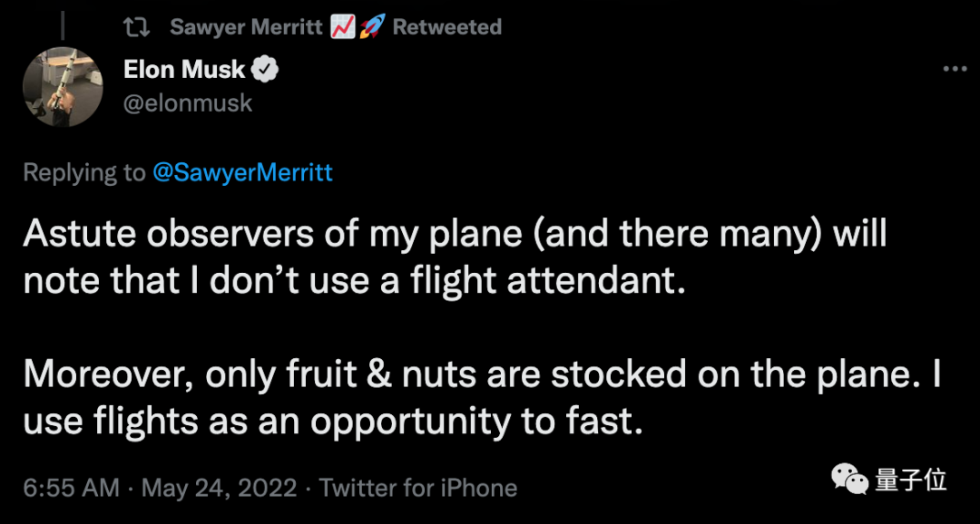Follow the @SawyerMerritt mention link
Screen dimensions: 980x524
242,172
